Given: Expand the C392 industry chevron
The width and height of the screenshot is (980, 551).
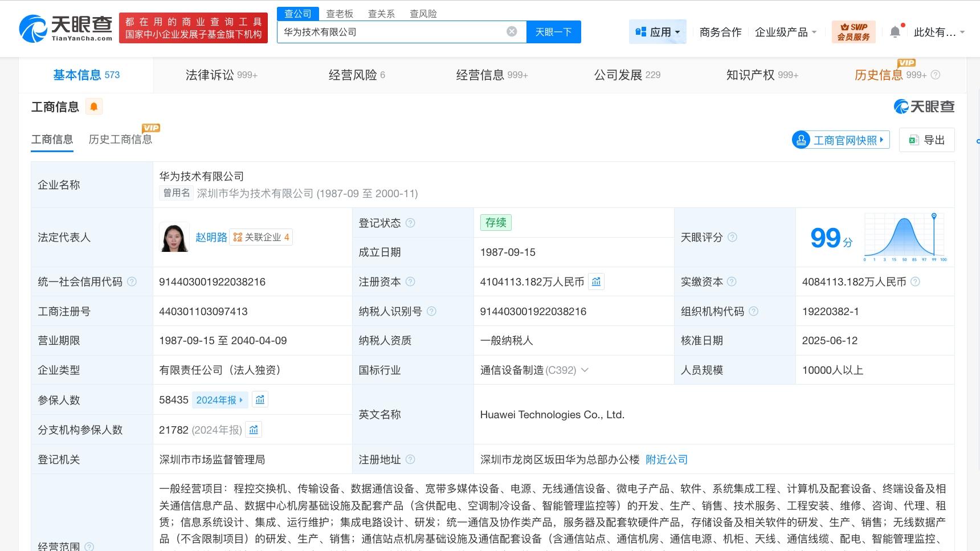Looking at the screenshot, I should (x=585, y=370).
